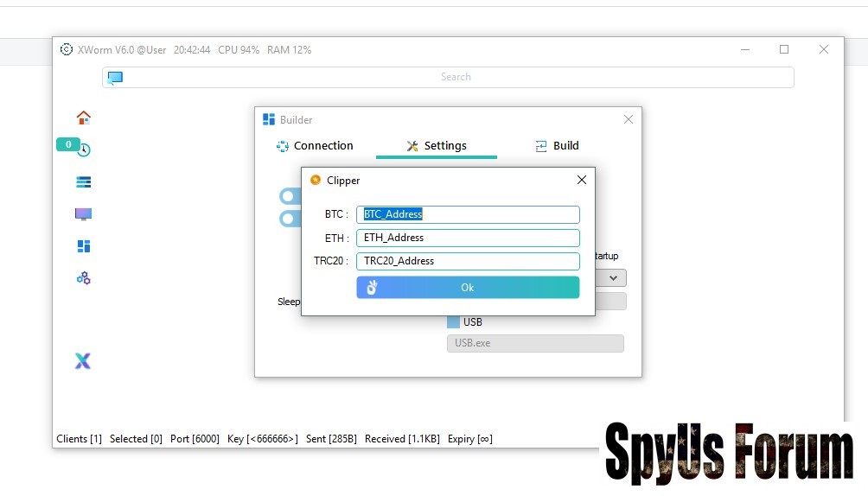
Task: Check the USB checkbox
Action: pos(453,322)
